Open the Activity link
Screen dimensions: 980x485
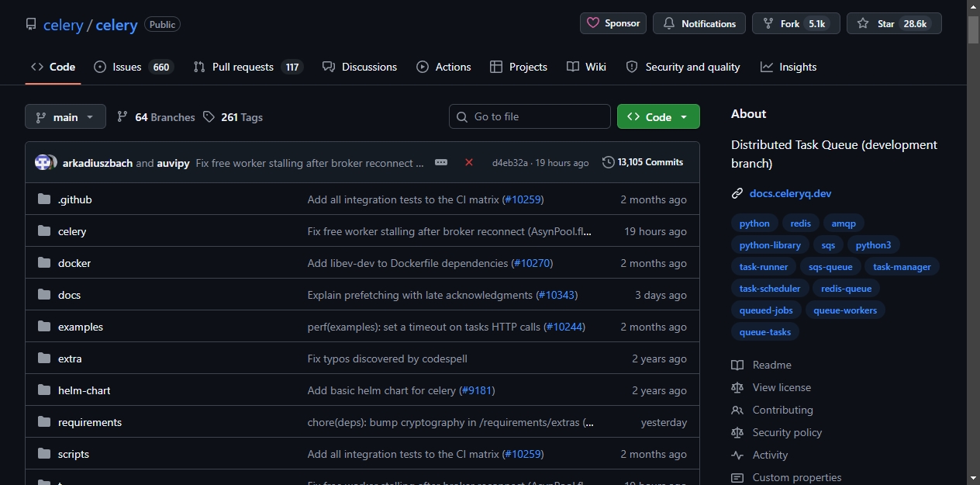pos(760,455)
